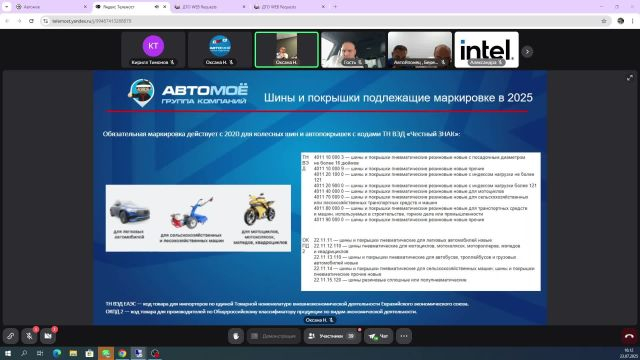Viewport: 640px width, 360px height.
Task: Click the АВТОМОЁ logo on the slide
Action: (x=188, y=93)
